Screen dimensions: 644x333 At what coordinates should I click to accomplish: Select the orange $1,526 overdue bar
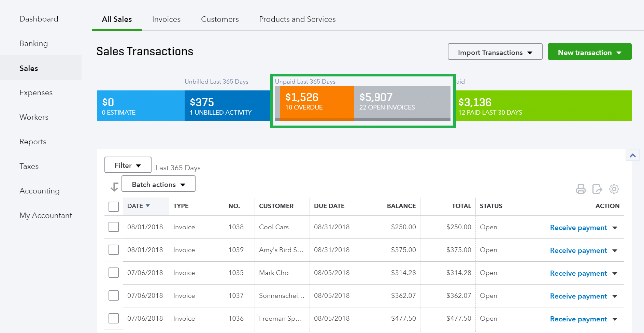(x=317, y=102)
